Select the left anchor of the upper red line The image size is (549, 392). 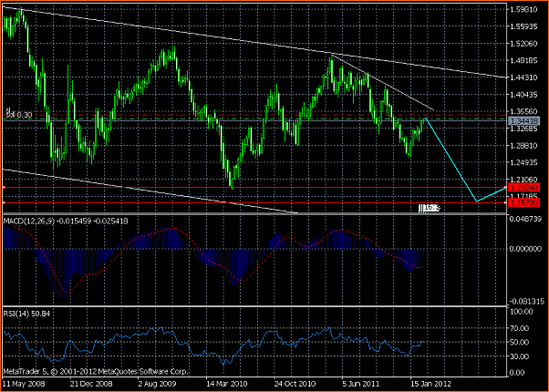[x=4, y=188]
